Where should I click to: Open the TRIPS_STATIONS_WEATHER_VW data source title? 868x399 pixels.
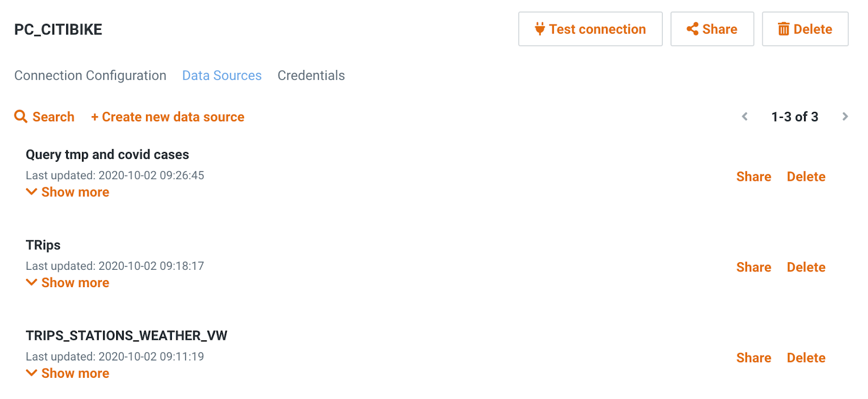coord(126,335)
